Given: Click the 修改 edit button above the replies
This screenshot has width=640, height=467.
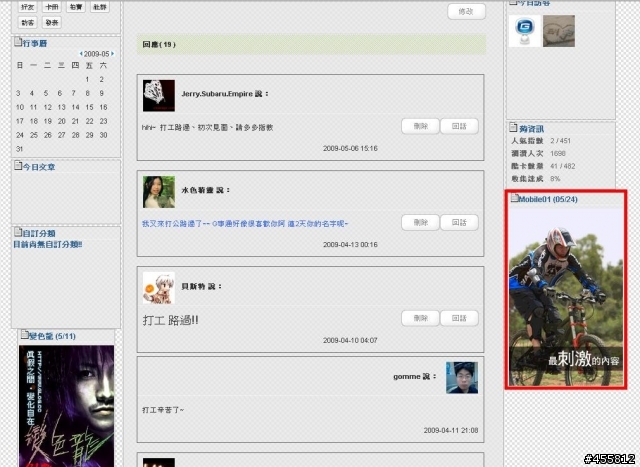Looking at the screenshot, I should click(467, 11).
